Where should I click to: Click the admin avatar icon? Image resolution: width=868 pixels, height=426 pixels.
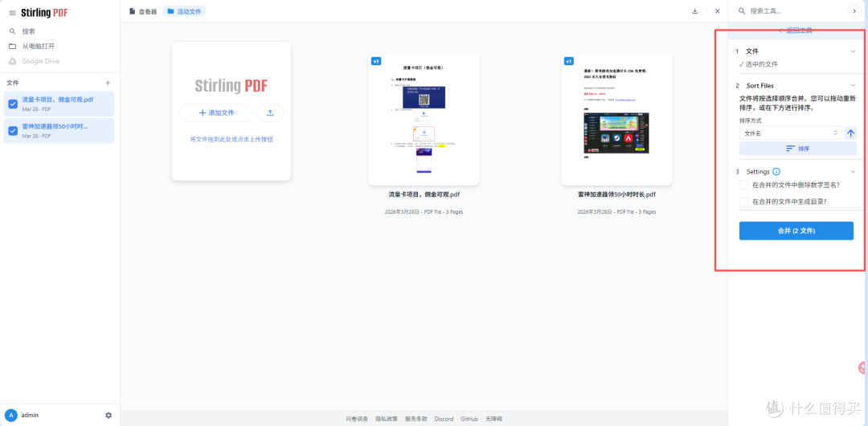11,415
